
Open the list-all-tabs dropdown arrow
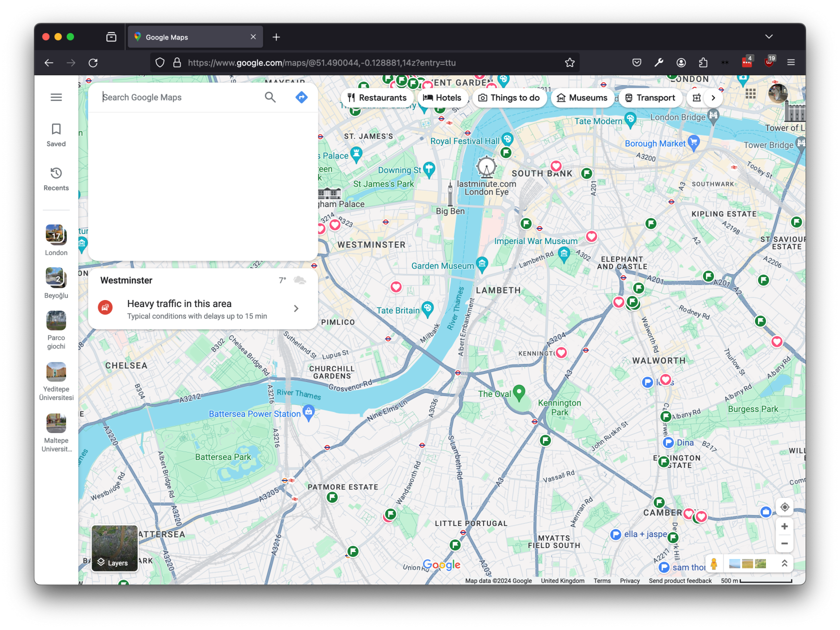click(769, 36)
